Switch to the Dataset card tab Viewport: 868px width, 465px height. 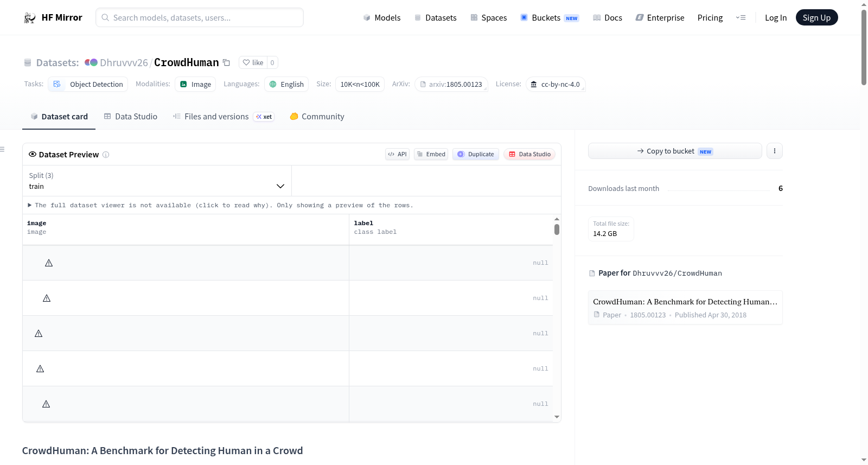coord(59,117)
